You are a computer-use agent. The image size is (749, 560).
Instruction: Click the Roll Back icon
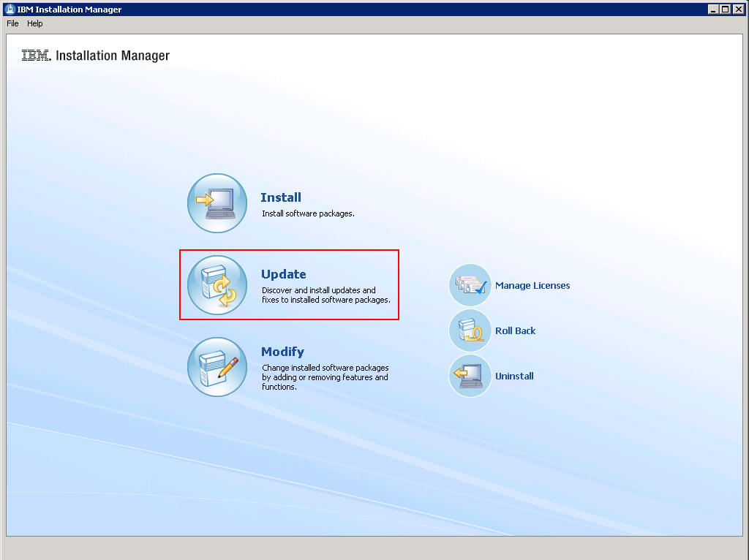tap(470, 330)
